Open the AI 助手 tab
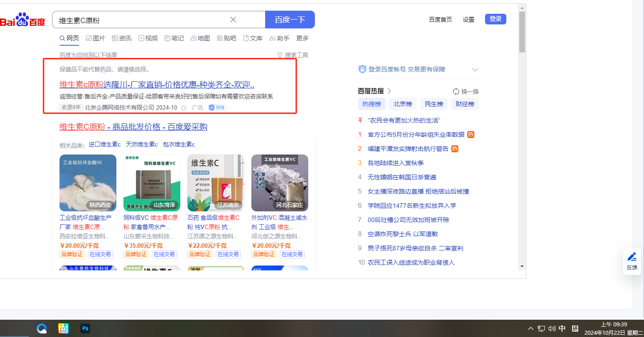This screenshot has width=644, height=337. (279, 38)
